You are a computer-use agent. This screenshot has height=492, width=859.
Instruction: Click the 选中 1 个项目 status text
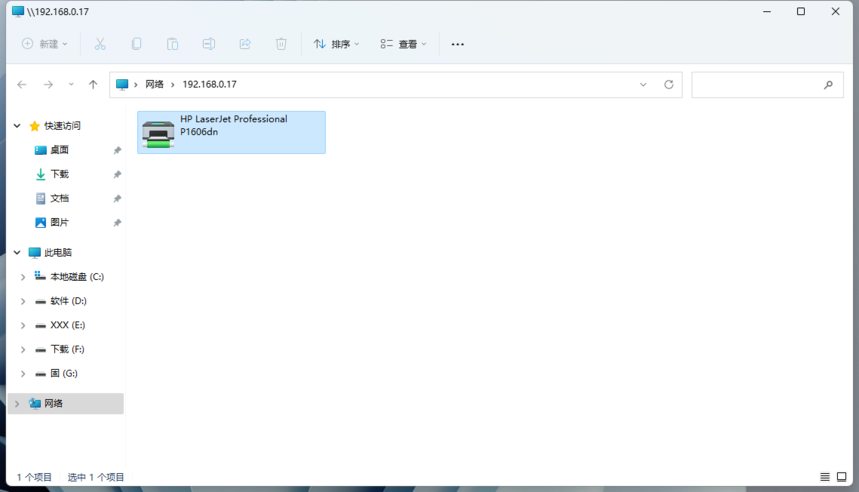click(96, 477)
